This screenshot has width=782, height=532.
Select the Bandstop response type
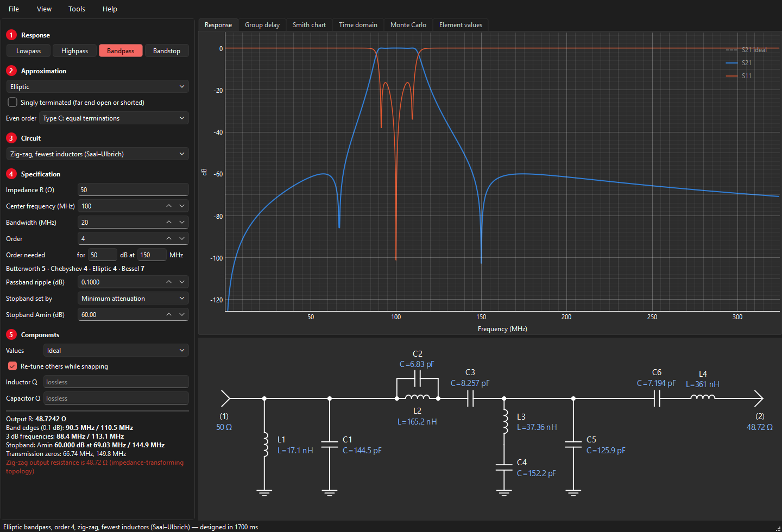click(167, 51)
